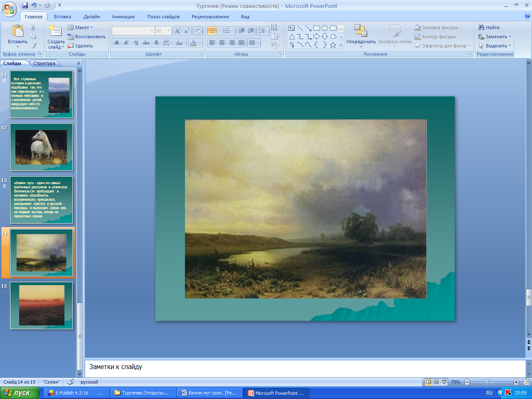Open the Анимация ribbon tab
Viewport: 532px width, 399px height.
123,17
